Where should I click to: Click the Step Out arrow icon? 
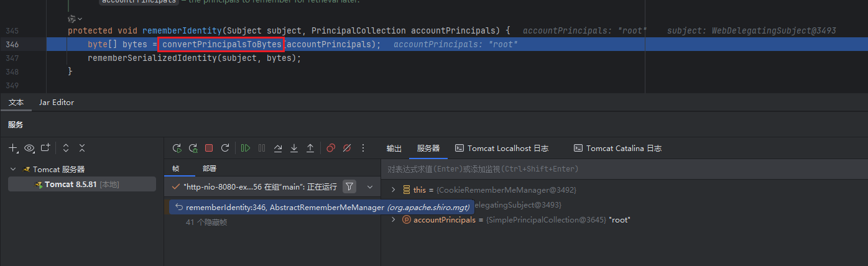310,149
